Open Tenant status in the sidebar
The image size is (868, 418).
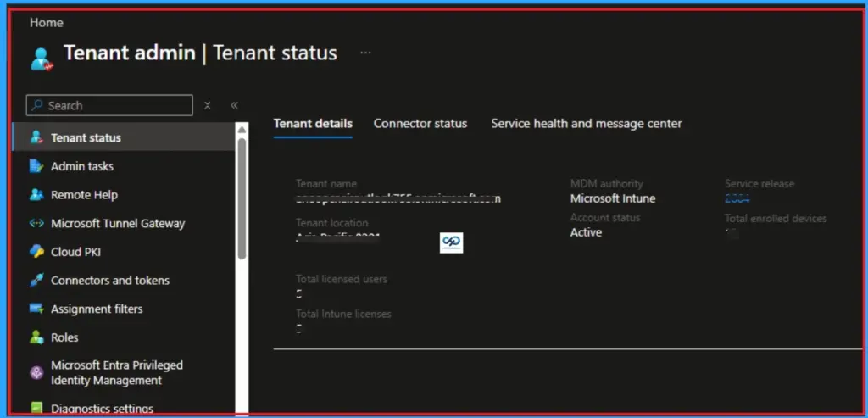tap(124, 137)
